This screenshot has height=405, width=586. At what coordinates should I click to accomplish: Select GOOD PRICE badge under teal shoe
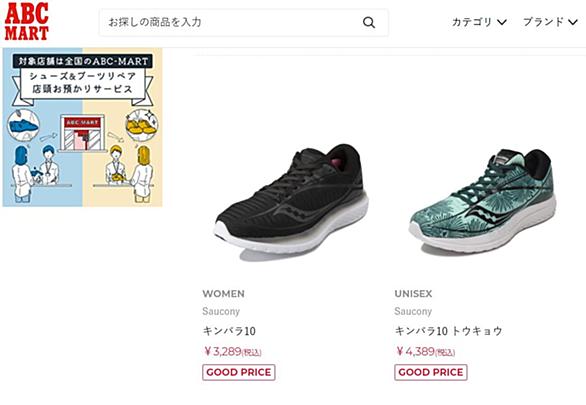pos(431,372)
